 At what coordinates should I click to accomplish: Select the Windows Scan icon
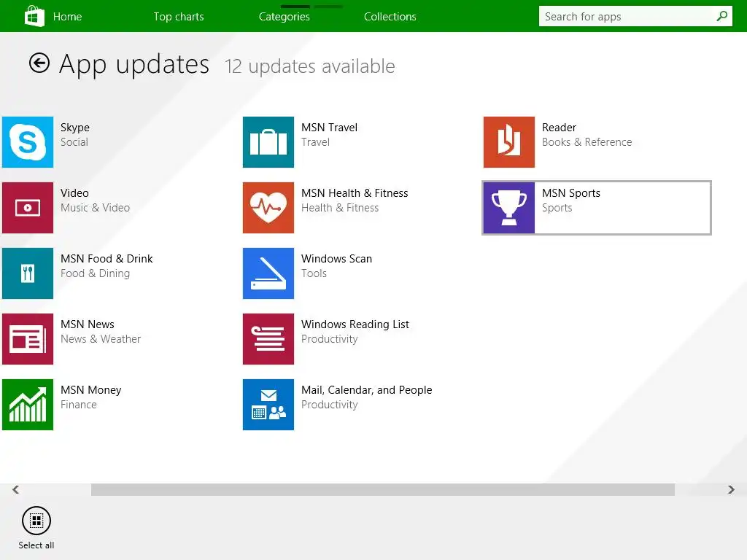point(268,273)
